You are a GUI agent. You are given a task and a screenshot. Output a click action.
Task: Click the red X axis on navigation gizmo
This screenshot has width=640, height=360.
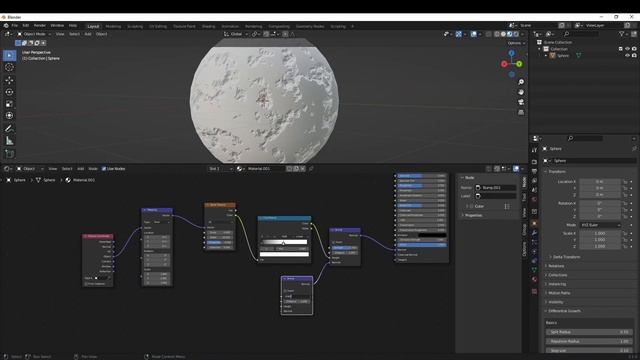click(x=504, y=64)
